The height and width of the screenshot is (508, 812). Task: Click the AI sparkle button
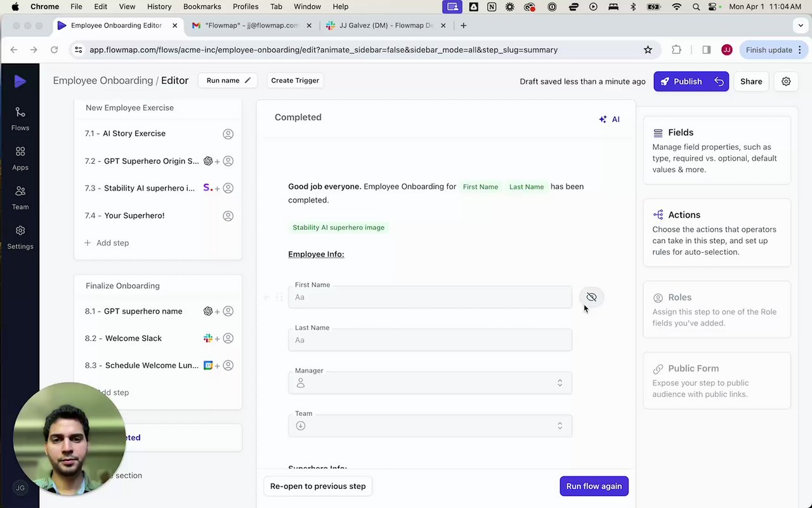(609, 119)
